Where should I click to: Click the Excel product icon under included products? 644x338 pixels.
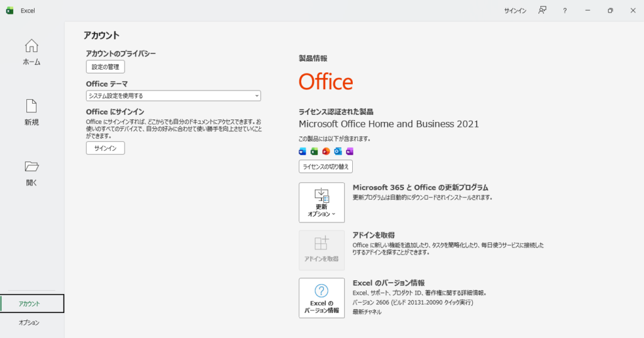tap(314, 151)
